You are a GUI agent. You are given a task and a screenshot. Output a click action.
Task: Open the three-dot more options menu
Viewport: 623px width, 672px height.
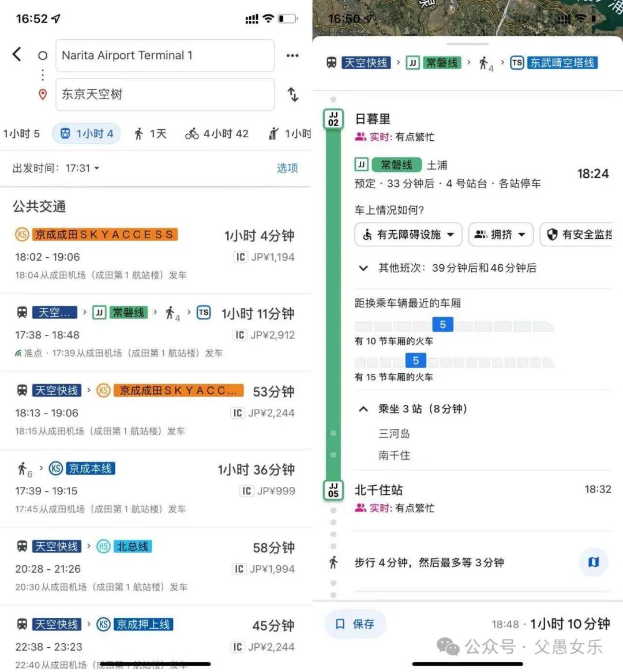coord(292,55)
